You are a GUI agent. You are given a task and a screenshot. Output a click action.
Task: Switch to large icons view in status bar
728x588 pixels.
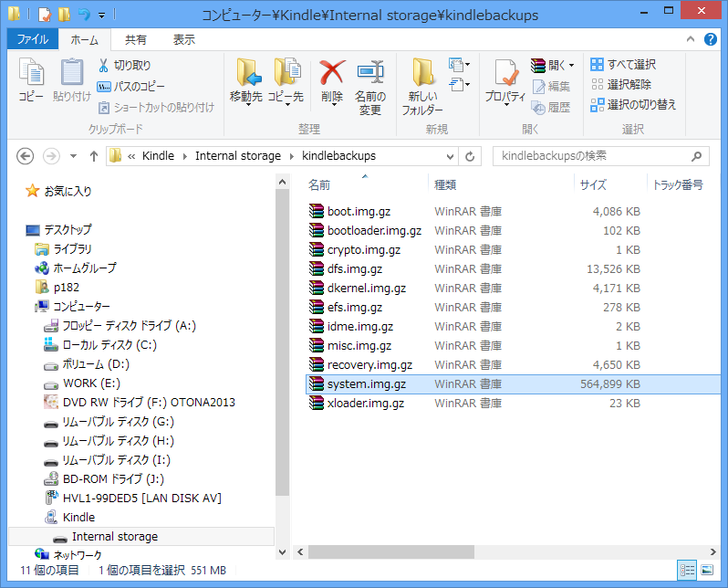(x=707, y=570)
